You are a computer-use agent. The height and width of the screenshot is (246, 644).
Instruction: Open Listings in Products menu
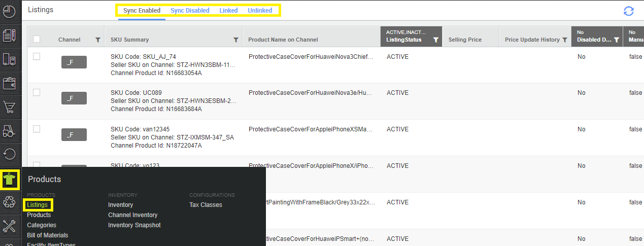[38, 205]
